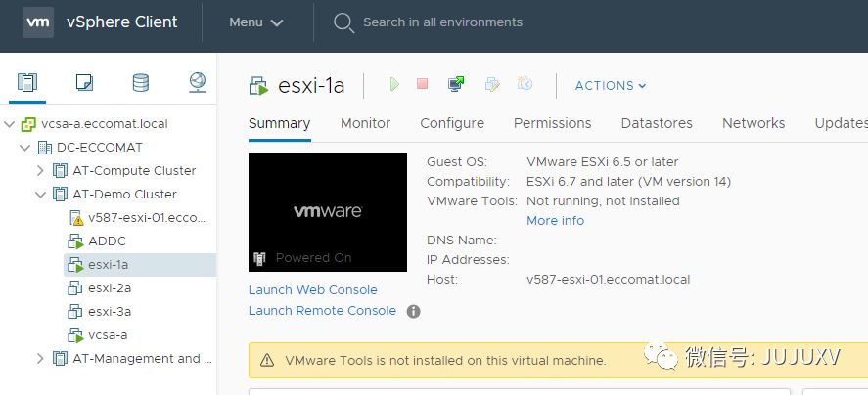Switch to the Networking inventory icon

(198, 83)
